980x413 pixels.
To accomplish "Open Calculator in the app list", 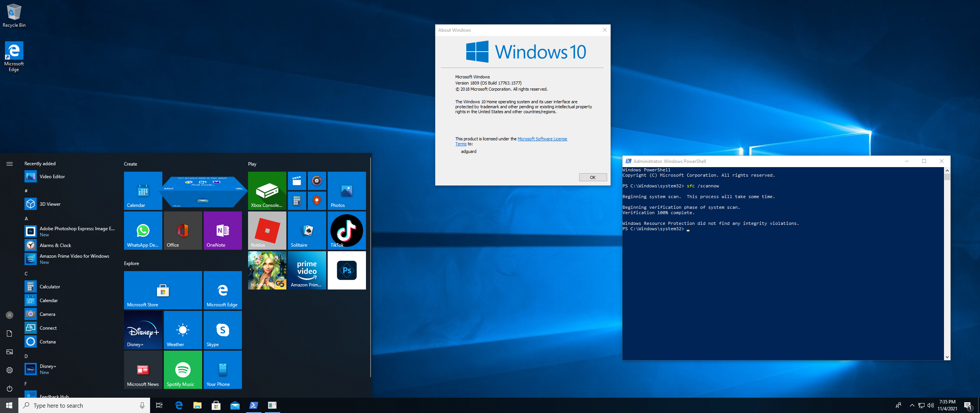I will 70,286.
